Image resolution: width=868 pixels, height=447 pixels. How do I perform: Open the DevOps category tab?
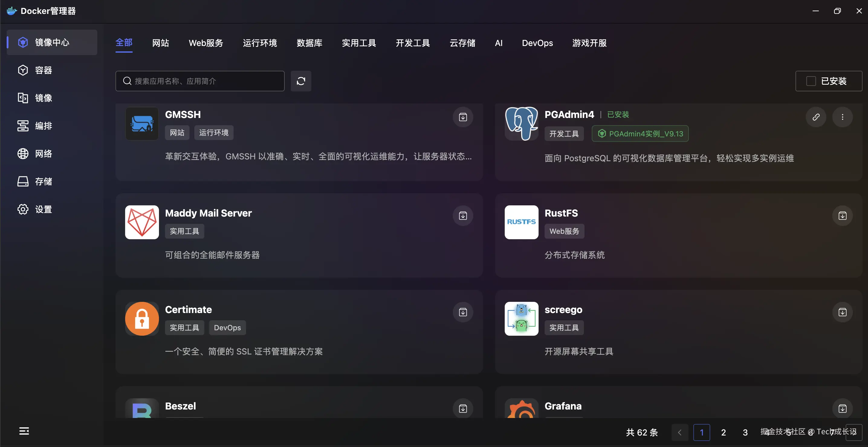(537, 43)
